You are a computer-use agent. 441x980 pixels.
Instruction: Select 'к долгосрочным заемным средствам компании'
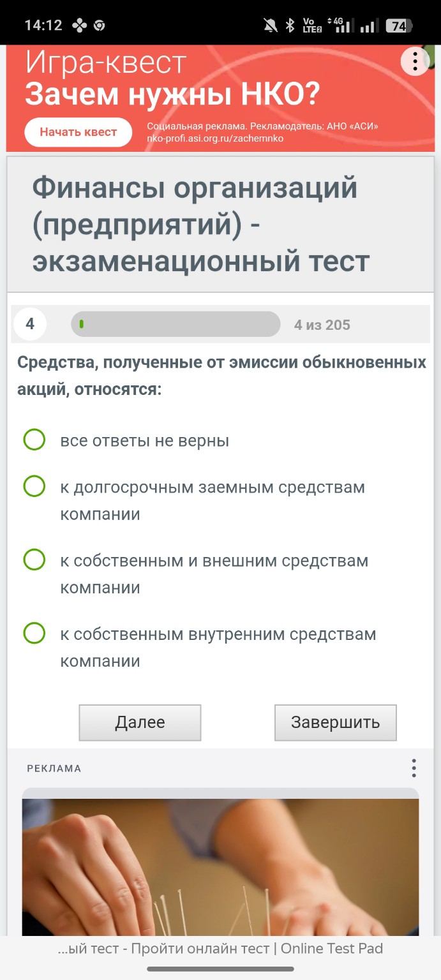point(35,487)
